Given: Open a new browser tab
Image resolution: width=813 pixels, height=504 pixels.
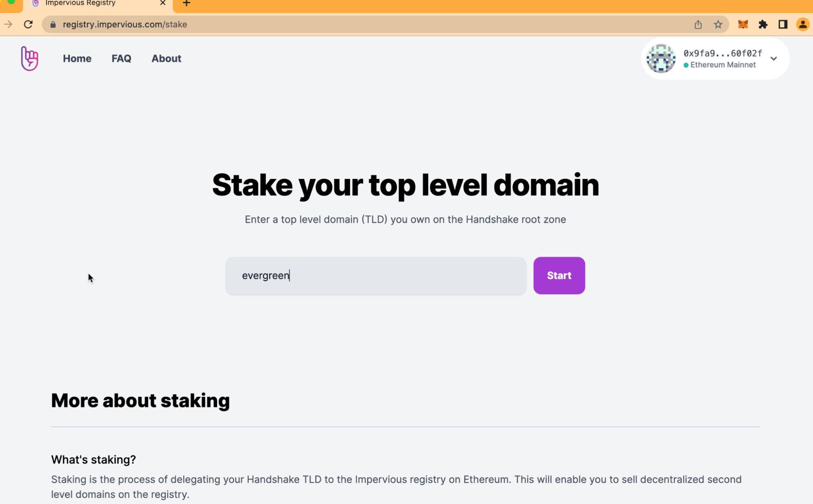Looking at the screenshot, I should click(x=186, y=4).
